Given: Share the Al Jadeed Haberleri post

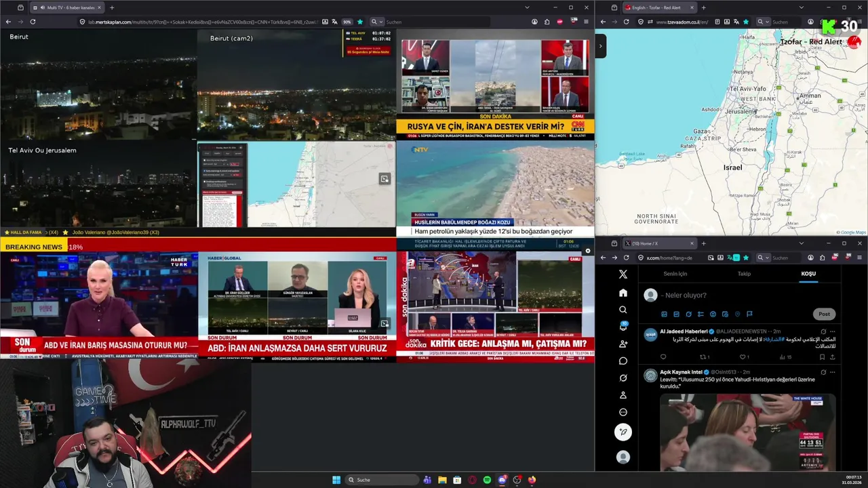Looking at the screenshot, I should point(832,357).
